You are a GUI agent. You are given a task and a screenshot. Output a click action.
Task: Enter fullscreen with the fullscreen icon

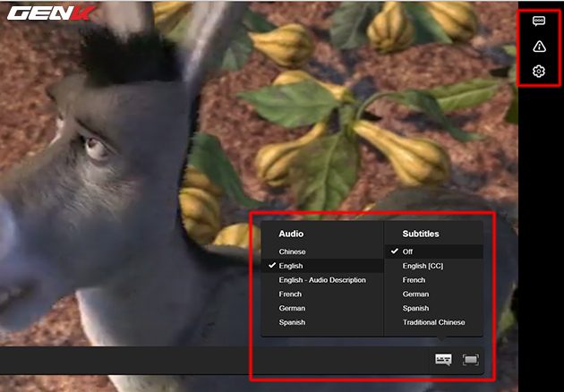pyautogui.click(x=471, y=360)
